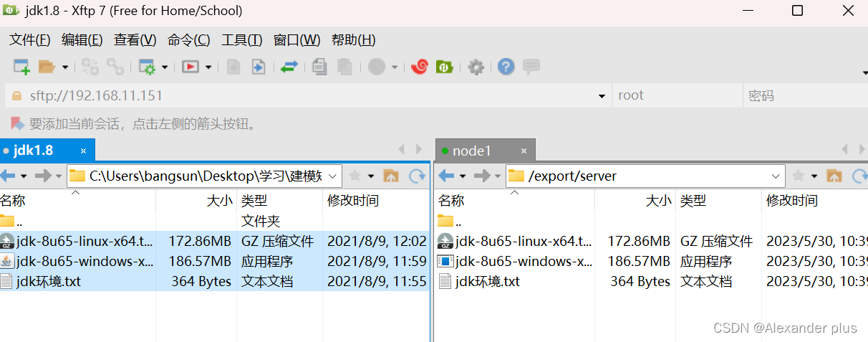Click the red play transfer icon

[191, 67]
